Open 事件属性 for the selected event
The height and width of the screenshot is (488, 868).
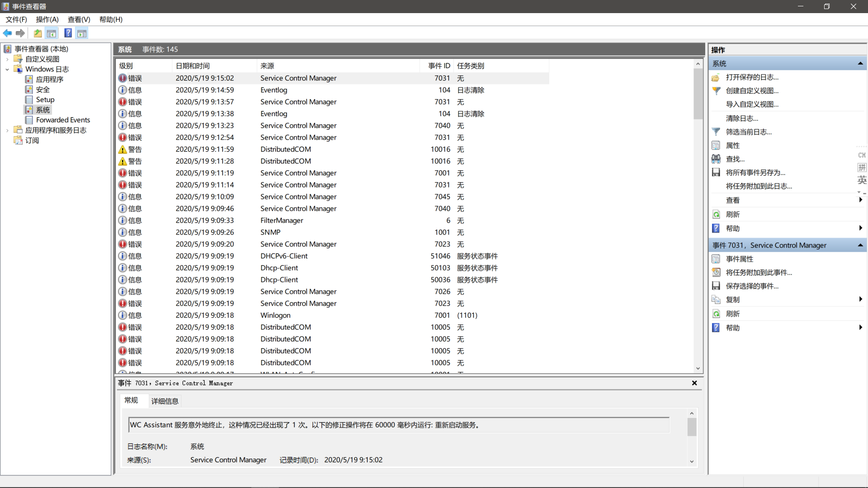click(740, 259)
